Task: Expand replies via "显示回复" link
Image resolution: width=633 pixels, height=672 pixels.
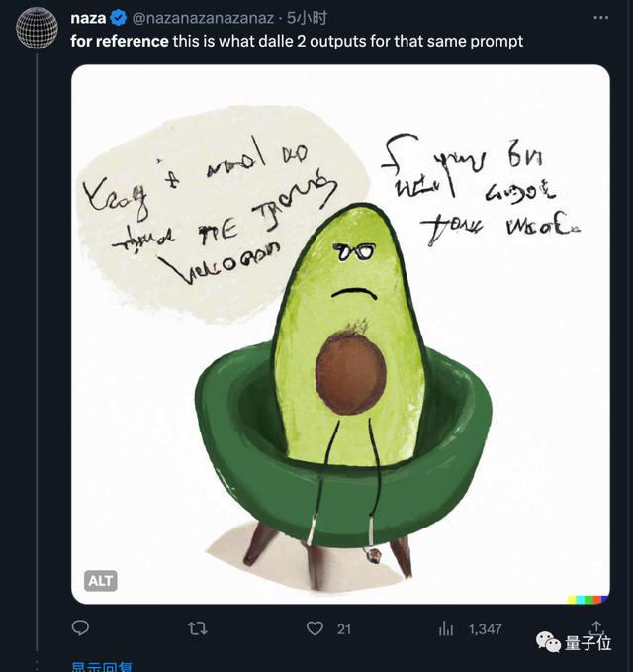Action: (x=103, y=667)
